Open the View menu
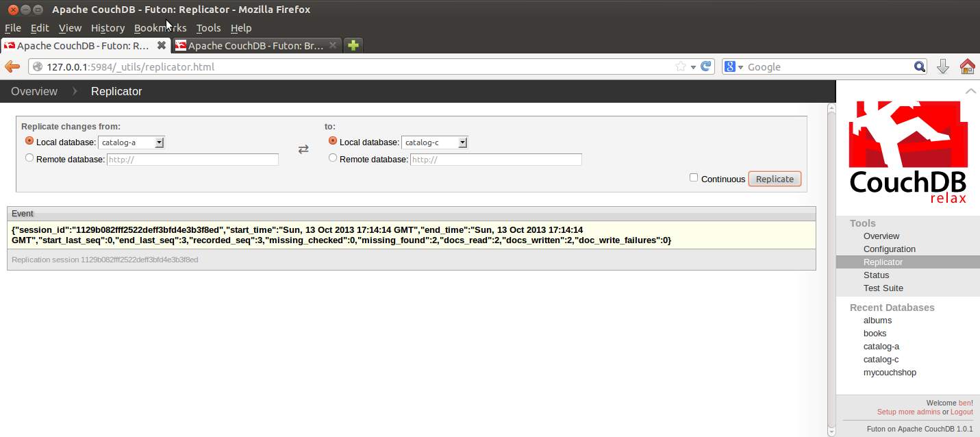The image size is (980, 437). (70, 28)
